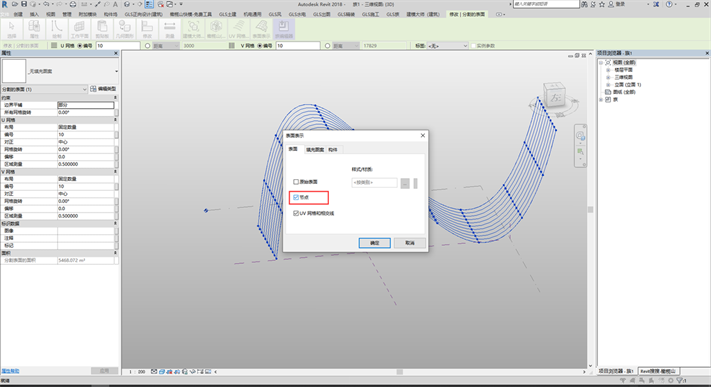Click the ViewCube in the 3D view
Viewport: 711px width, 387px height.
click(554, 96)
